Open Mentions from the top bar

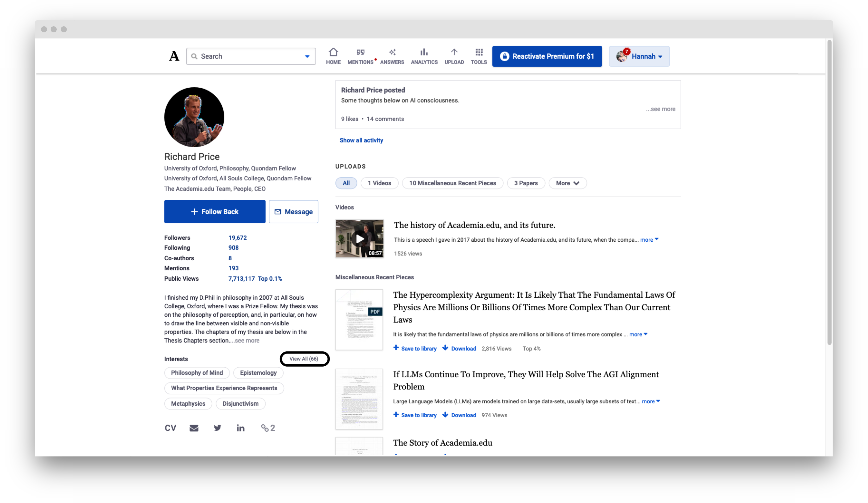click(x=360, y=56)
